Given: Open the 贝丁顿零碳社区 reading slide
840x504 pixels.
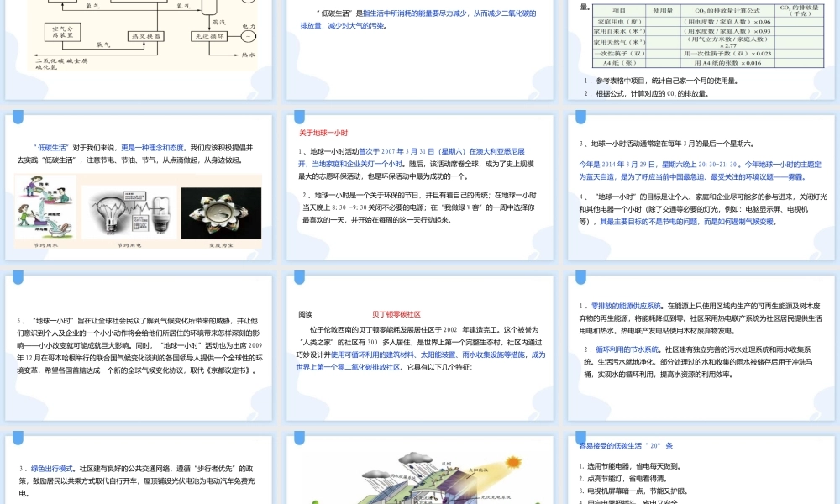Looking at the screenshot, I should point(420,348).
